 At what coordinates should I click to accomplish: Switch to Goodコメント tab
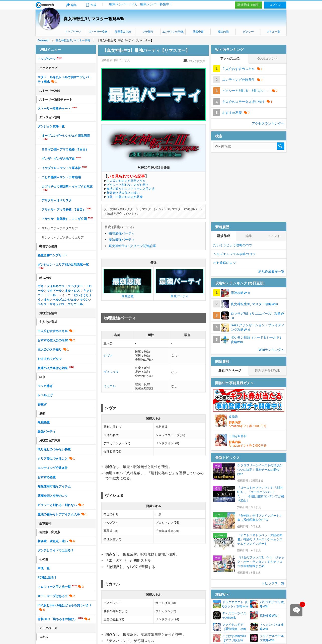click(x=267, y=59)
